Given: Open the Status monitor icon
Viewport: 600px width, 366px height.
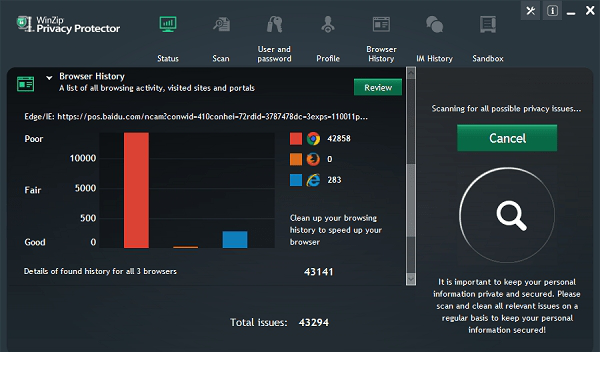Looking at the screenshot, I should point(168,24).
